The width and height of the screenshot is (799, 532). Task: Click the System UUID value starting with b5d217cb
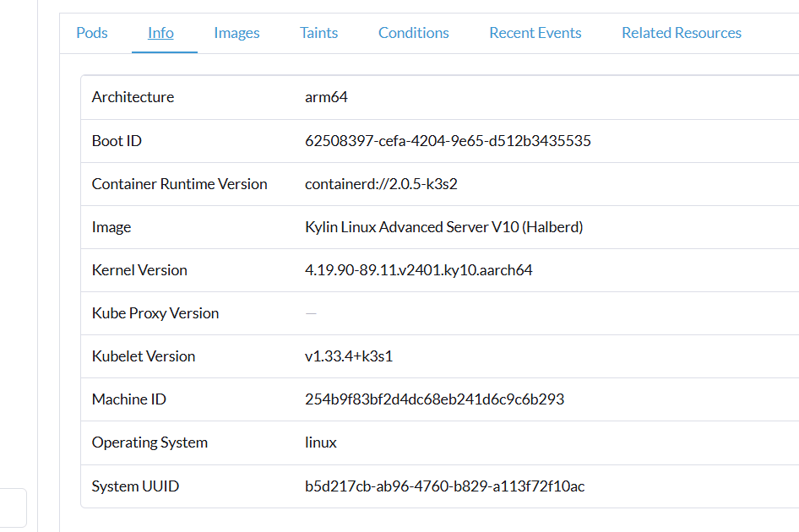(x=444, y=486)
